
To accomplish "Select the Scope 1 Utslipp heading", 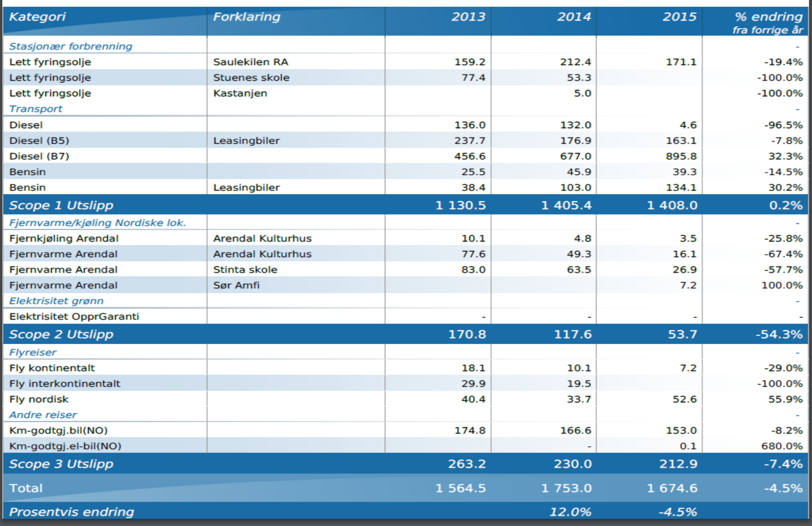I will pos(61,205).
